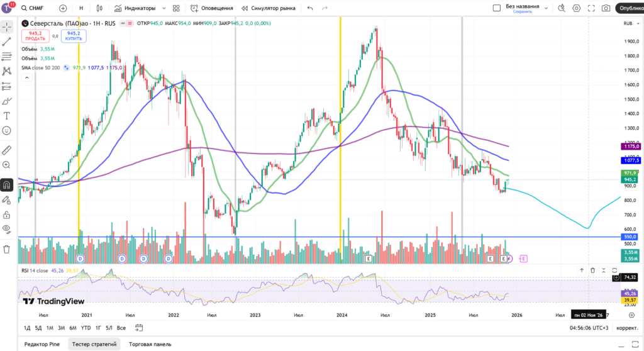Toggle hide all drawings eye icon

point(6,230)
